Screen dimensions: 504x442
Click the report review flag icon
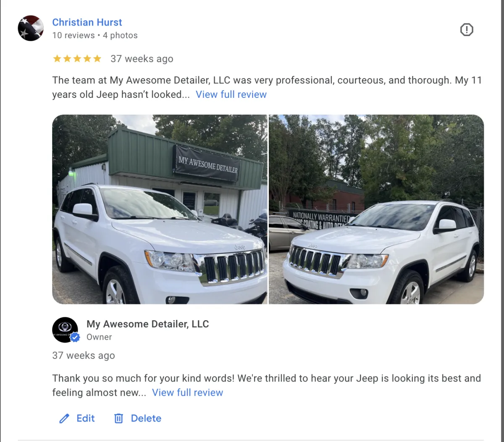pyautogui.click(x=467, y=30)
